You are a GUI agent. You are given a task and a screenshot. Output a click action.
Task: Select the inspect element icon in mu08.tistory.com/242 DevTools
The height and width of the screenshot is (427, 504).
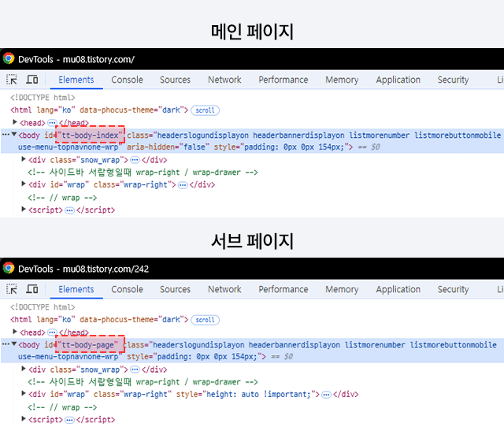12,289
